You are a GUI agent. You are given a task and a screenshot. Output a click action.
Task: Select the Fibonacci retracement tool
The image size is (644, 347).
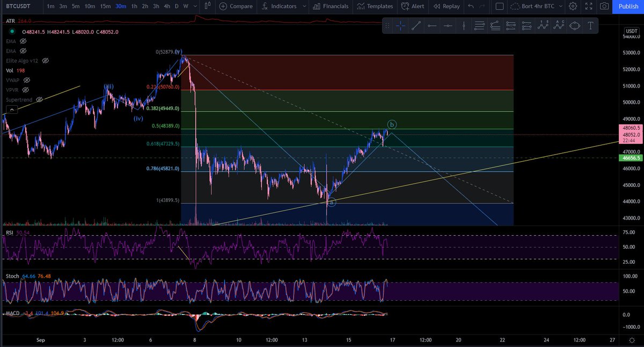(x=479, y=26)
